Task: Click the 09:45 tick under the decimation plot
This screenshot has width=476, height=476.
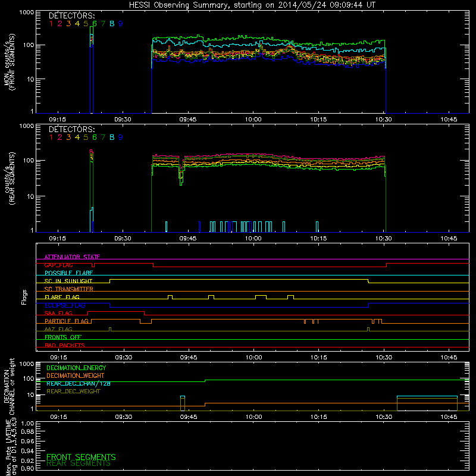Action: coord(189,417)
